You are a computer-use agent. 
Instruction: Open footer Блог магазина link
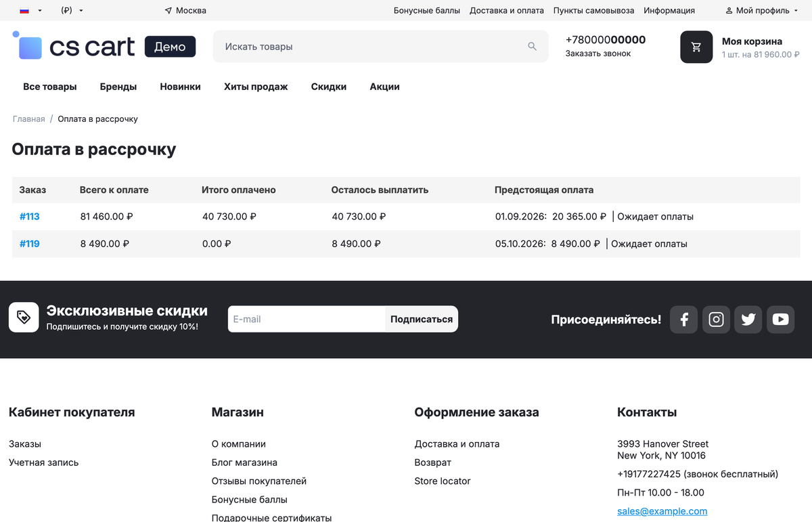(244, 462)
